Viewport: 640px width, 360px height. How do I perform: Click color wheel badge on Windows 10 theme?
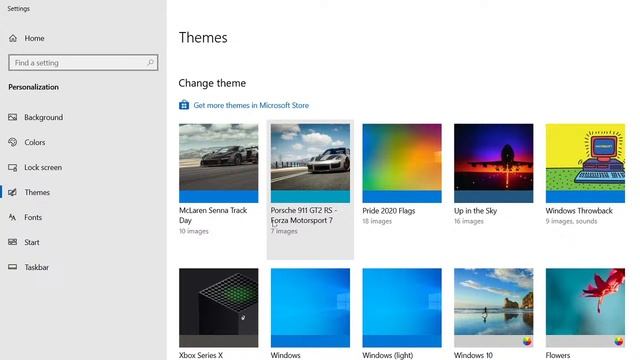point(527,342)
